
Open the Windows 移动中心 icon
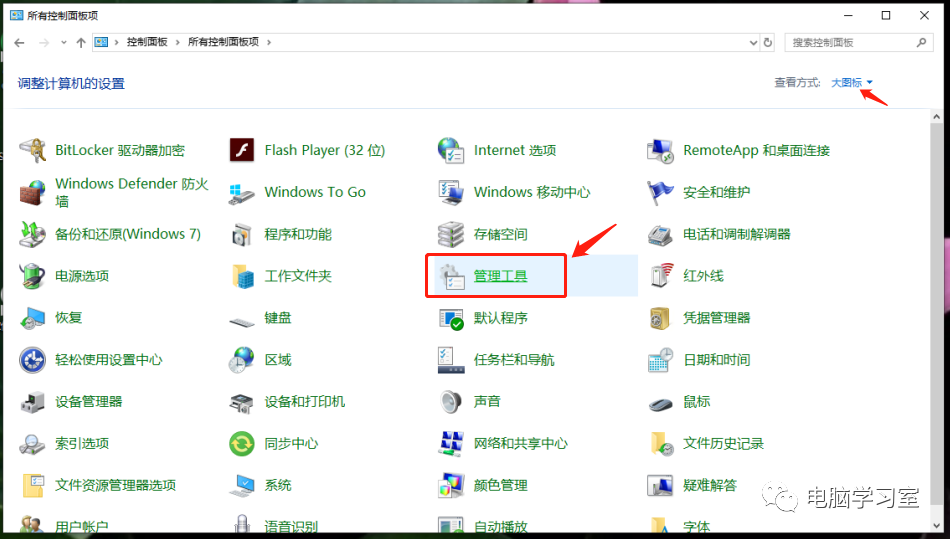pos(451,192)
